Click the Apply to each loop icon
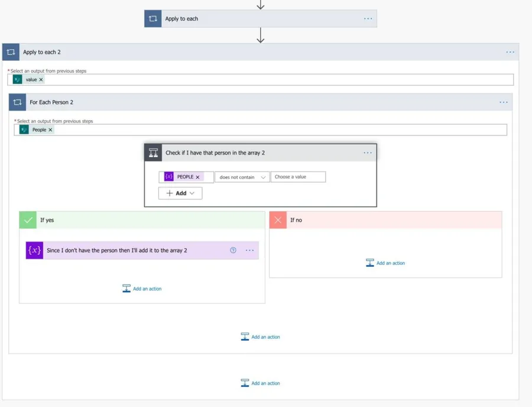The width and height of the screenshot is (532, 407). pyautogui.click(x=153, y=19)
